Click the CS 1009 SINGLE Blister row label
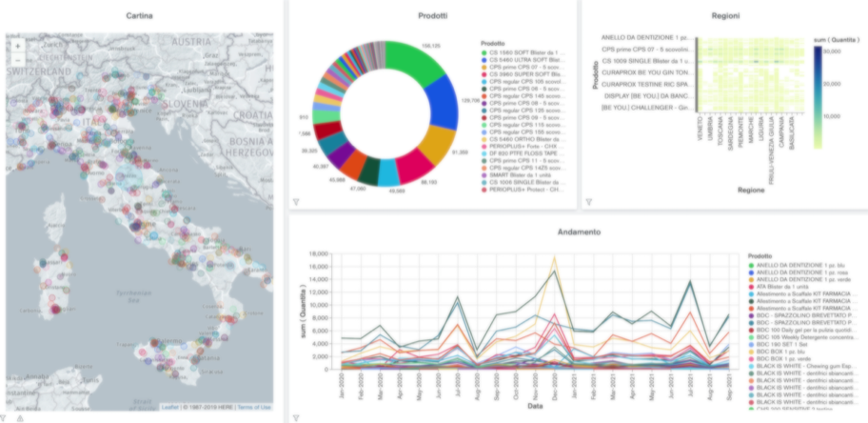The width and height of the screenshot is (868, 423). point(646,61)
